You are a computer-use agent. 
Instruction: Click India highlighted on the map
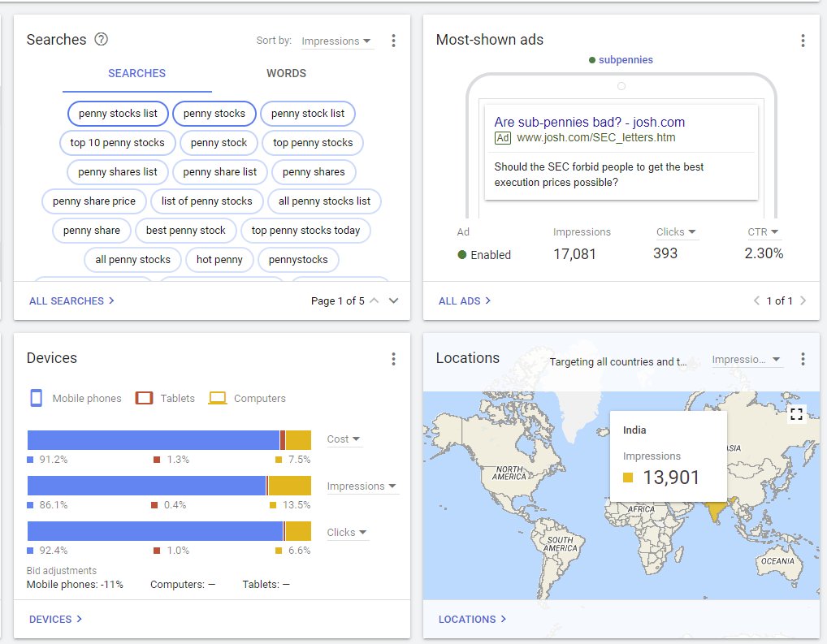click(716, 512)
